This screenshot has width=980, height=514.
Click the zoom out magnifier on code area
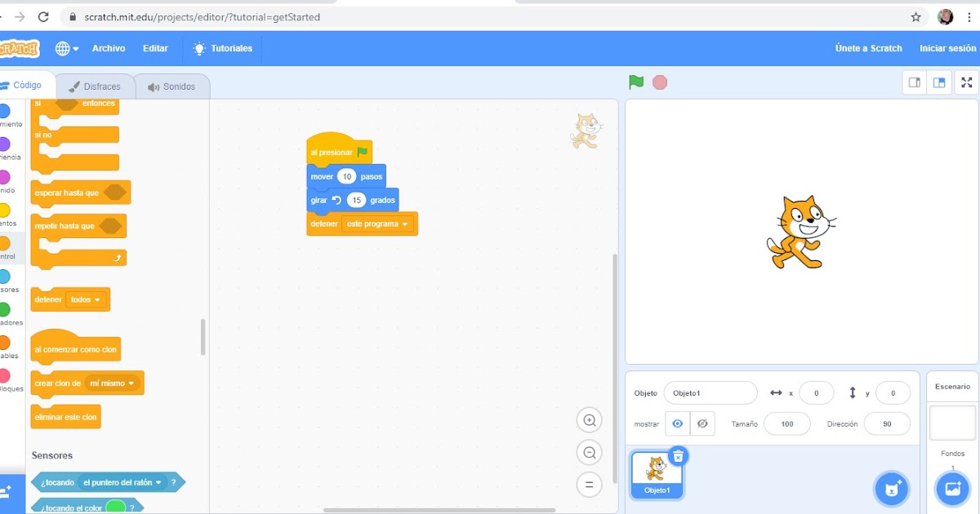(x=589, y=452)
